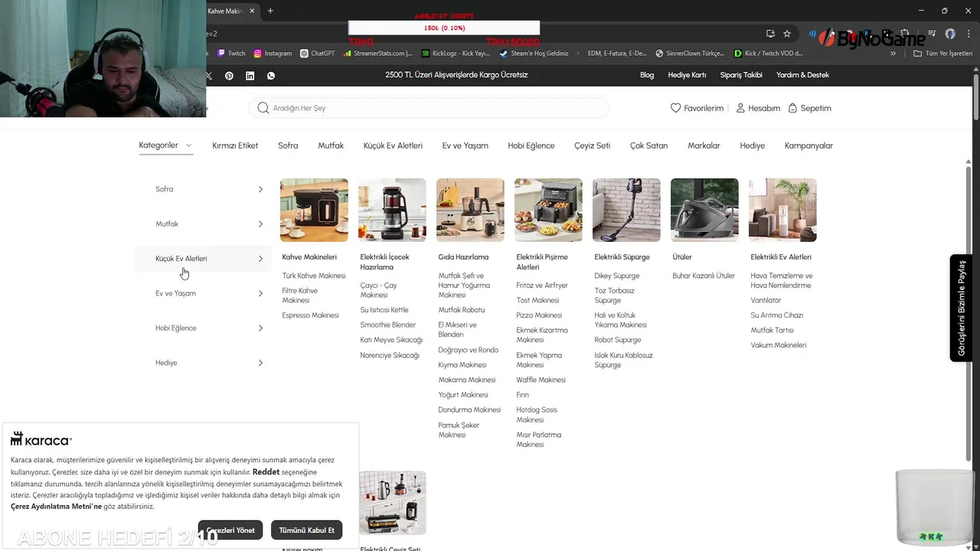Select Mısır Patlatma Makinesi link

coord(539,439)
